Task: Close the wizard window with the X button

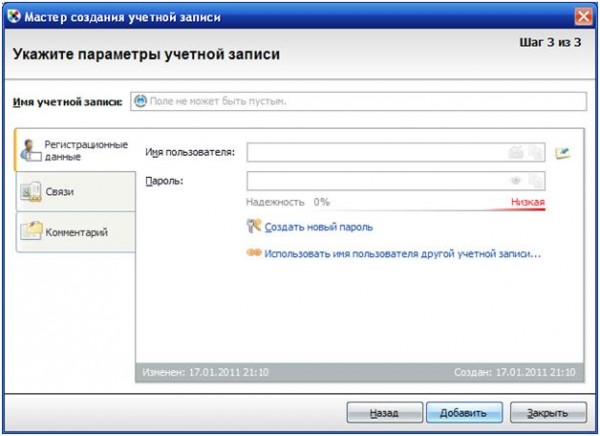Action: coord(583,17)
